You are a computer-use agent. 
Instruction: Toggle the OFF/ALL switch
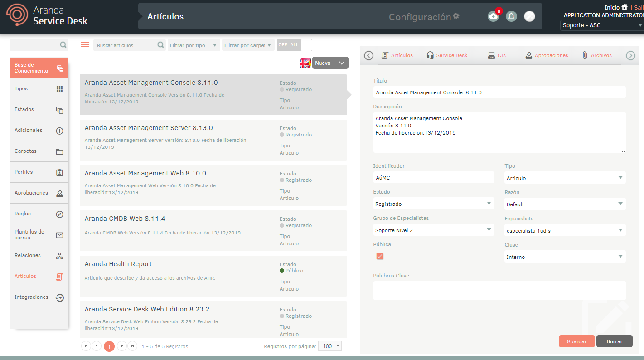[x=295, y=45]
